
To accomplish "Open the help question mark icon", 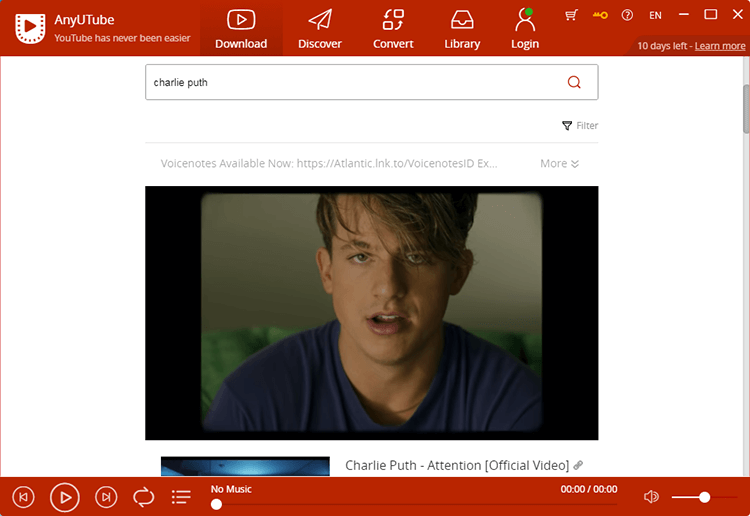I will [627, 15].
